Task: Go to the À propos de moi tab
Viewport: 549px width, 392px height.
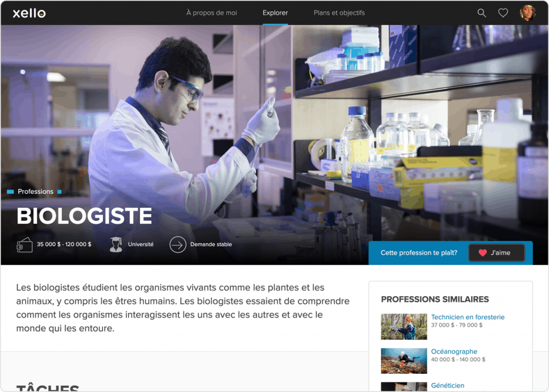Action: point(211,13)
